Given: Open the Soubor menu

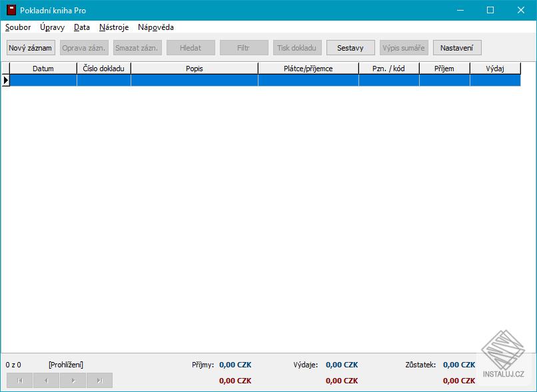Looking at the screenshot, I should [x=18, y=27].
